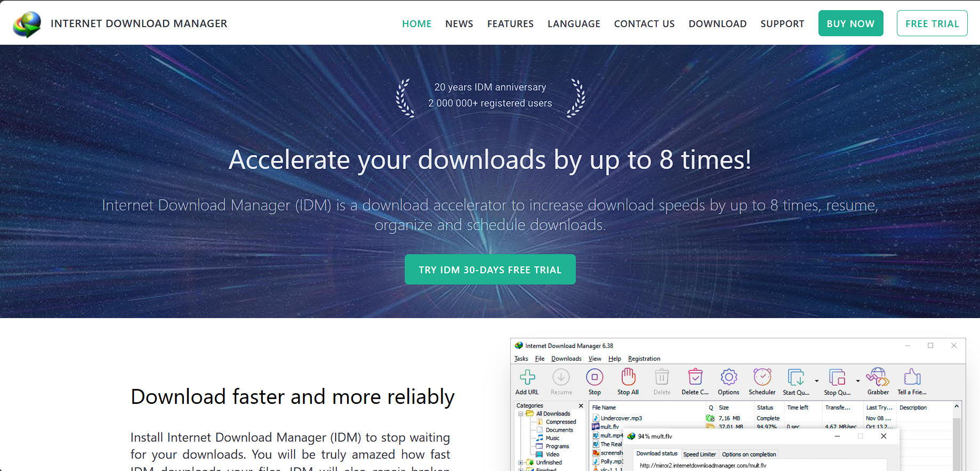Screen dimensions: 980x471
Task: Open the Stop Queue dropdown arrow
Action: pos(858,381)
